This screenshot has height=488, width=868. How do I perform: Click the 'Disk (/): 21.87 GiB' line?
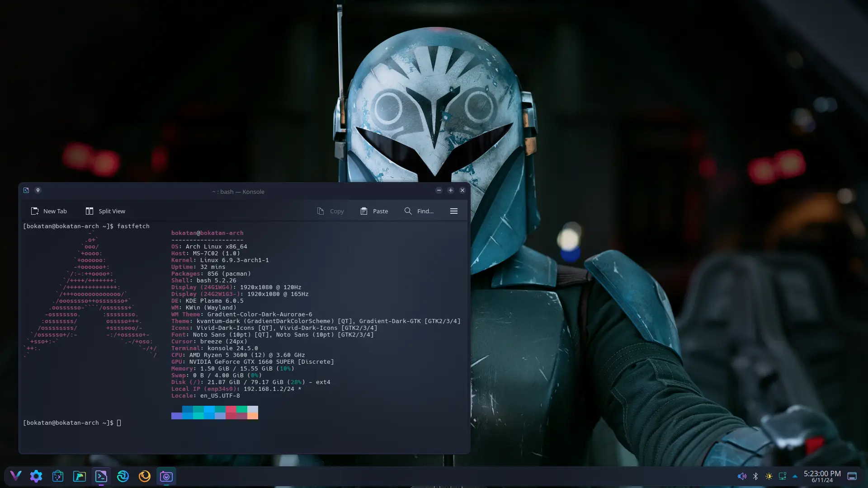pos(250,382)
